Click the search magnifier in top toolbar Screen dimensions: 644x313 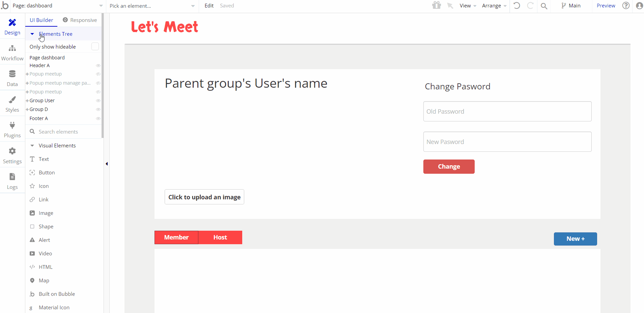(x=544, y=6)
